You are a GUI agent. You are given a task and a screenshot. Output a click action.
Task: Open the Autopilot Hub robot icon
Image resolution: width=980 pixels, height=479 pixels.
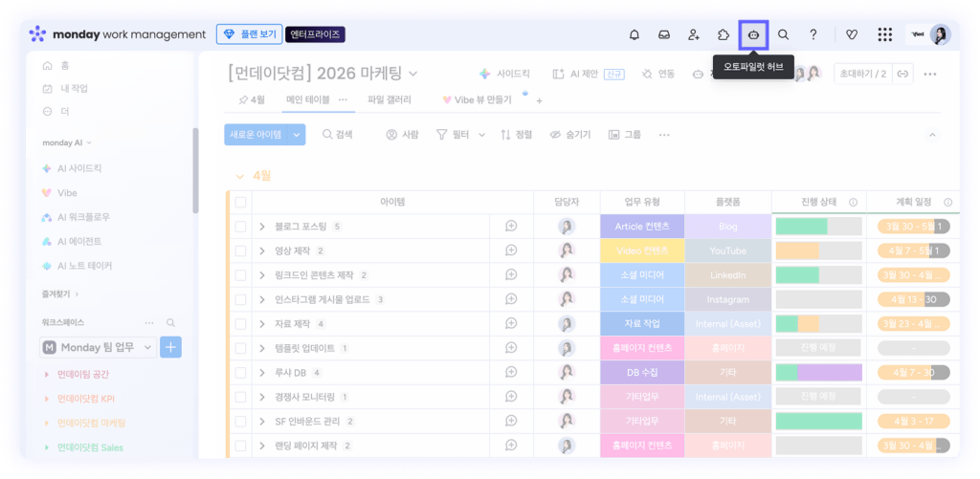click(753, 35)
